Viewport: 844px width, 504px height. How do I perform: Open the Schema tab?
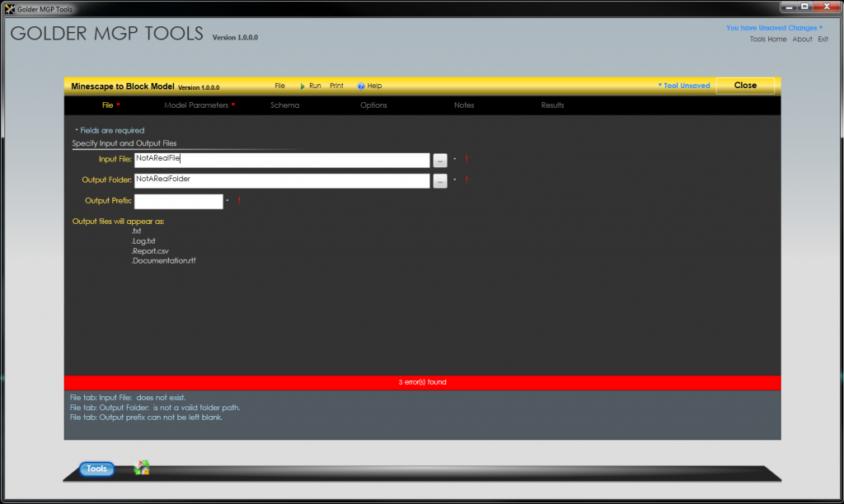click(x=284, y=105)
